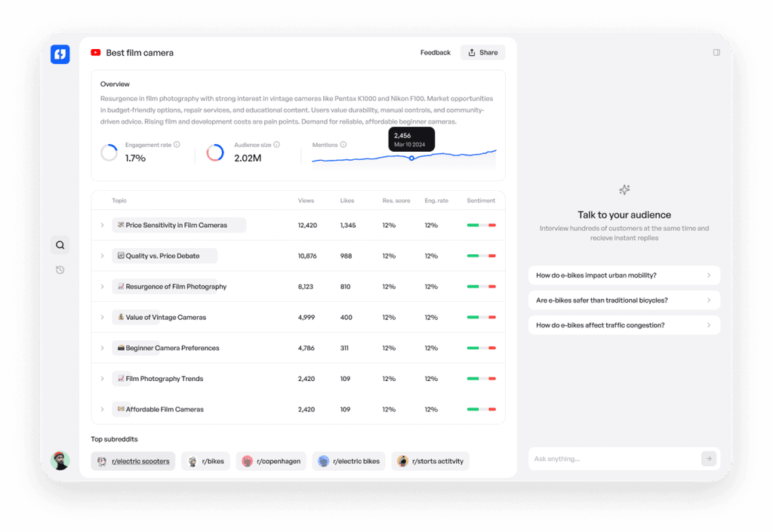Open the Feedback link
The image size is (773, 532).
[x=435, y=52]
